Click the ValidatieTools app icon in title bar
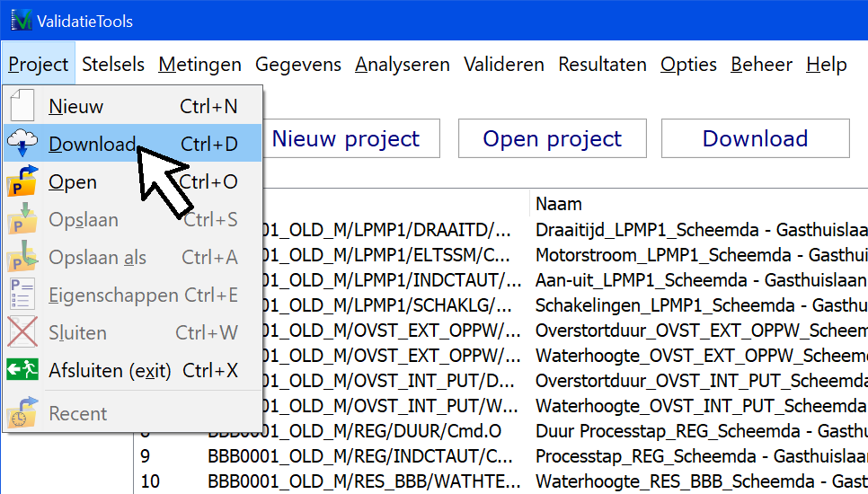 point(22,20)
